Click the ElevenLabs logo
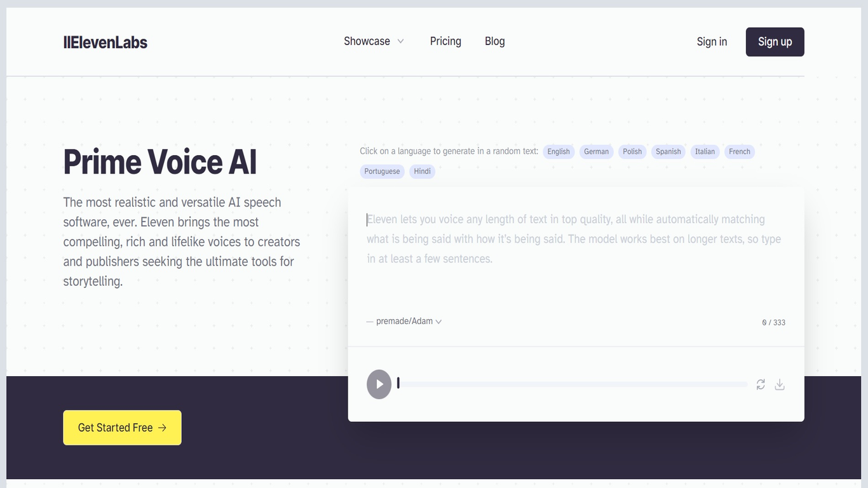Screen dimensions: 868x488 click(x=105, y=41)
